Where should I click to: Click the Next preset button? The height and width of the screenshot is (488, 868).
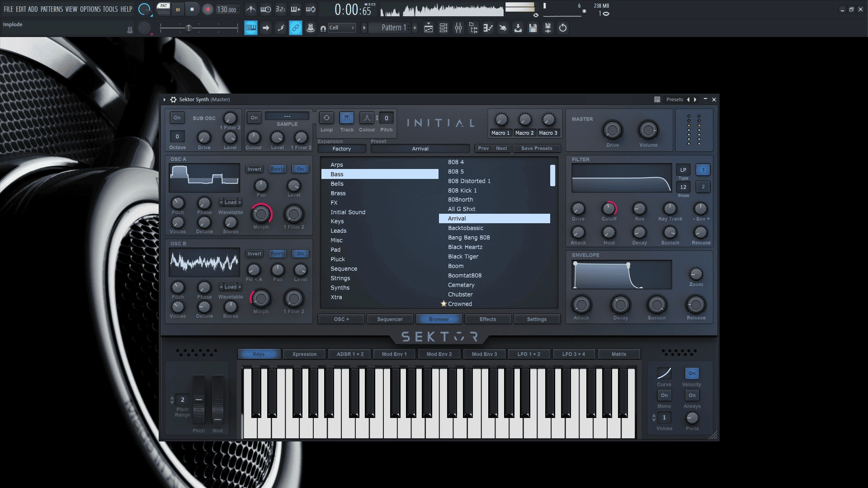[501, 148]
